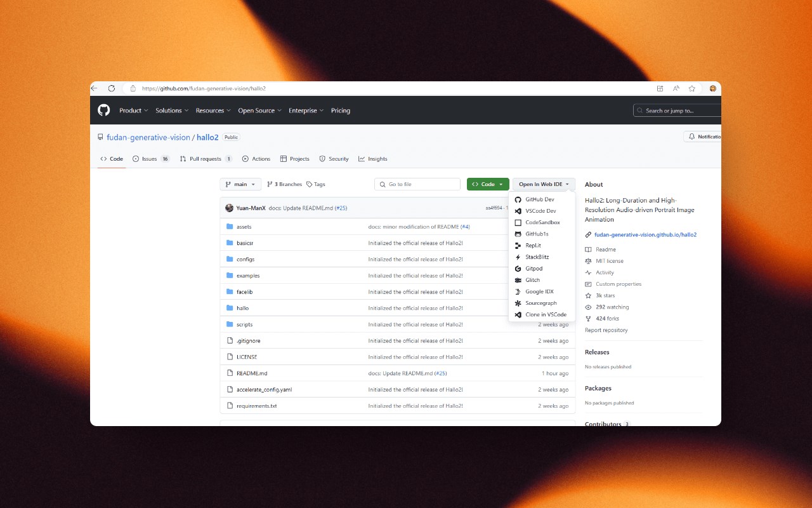Screen dimensions: 812x508
Task: Open the browser profile avatar
Action: pos(713,88)
